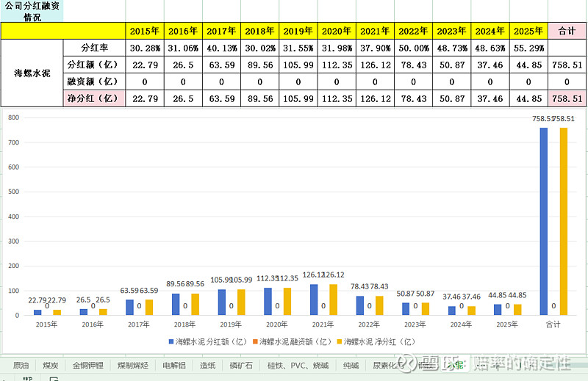Click the orange 海螺水泥 融资额 legend swatch
The width and height of the screenshot is (588, 381).
click(x=255, y=341)
